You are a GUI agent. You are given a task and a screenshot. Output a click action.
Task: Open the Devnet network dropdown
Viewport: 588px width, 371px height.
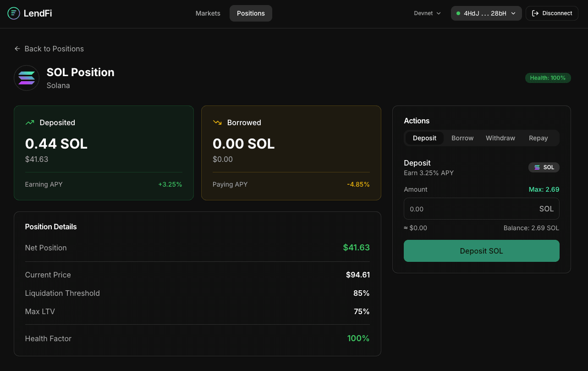(427, 13)
